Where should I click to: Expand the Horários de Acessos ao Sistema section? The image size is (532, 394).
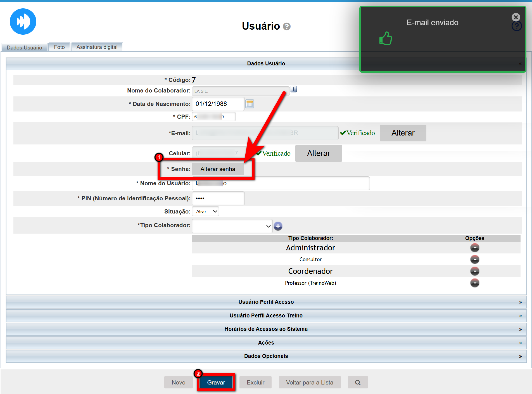pos(266,329)
